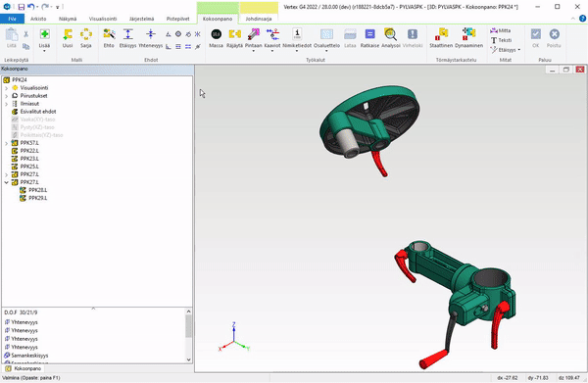Click the 3D view restore window button
The image size is (588, 383).
[565, 70]
